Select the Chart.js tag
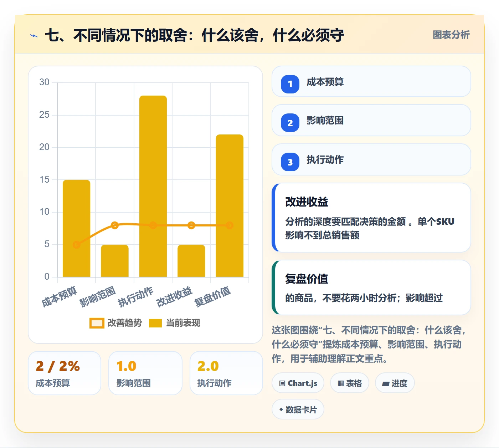This screenshot has width=499, height=448. (x=298, y=383)
